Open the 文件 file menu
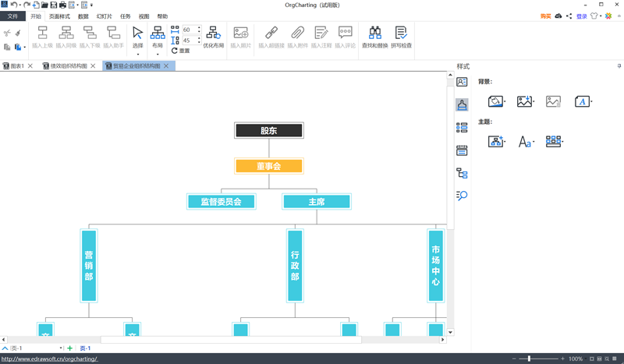 click(12, 16)
